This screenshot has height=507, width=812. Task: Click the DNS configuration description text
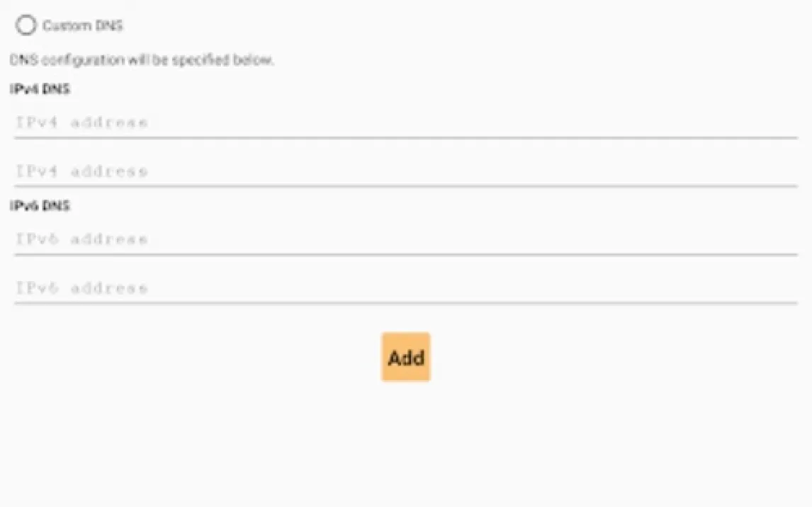142,60
